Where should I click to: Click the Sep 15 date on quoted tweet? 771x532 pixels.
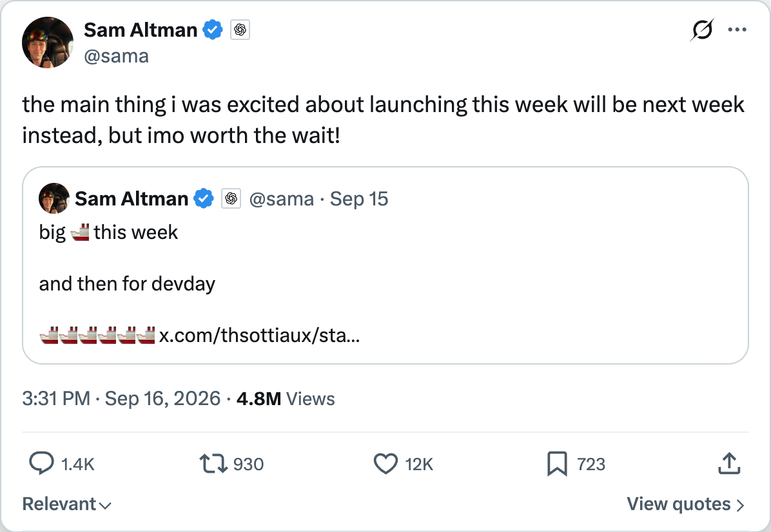(359, 199)
